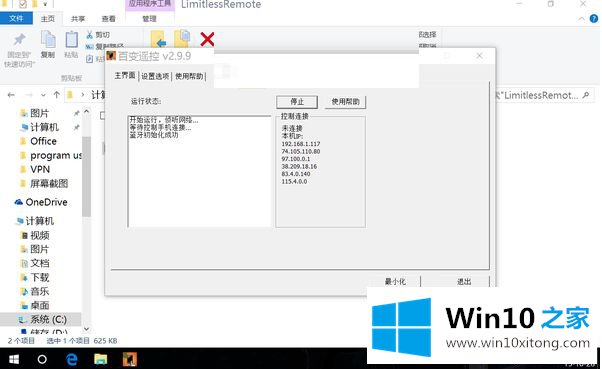
Task: Open the 主页 ribbon tab
Action: tap(48, 18)
